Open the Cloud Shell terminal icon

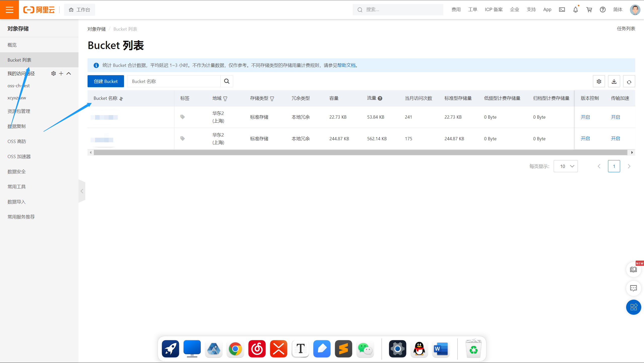(562, 10)
